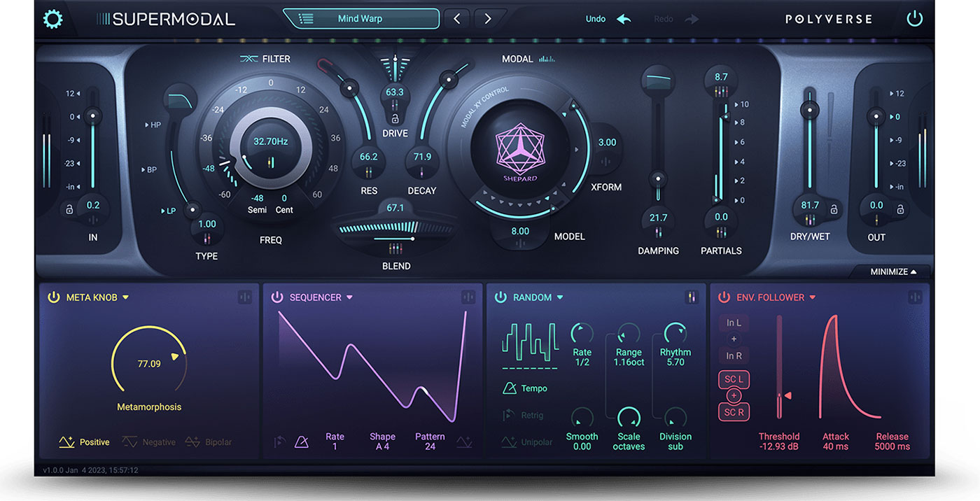The image size is (980, 501).
Task: Click the Redo arrow
Action: point(692,19)
